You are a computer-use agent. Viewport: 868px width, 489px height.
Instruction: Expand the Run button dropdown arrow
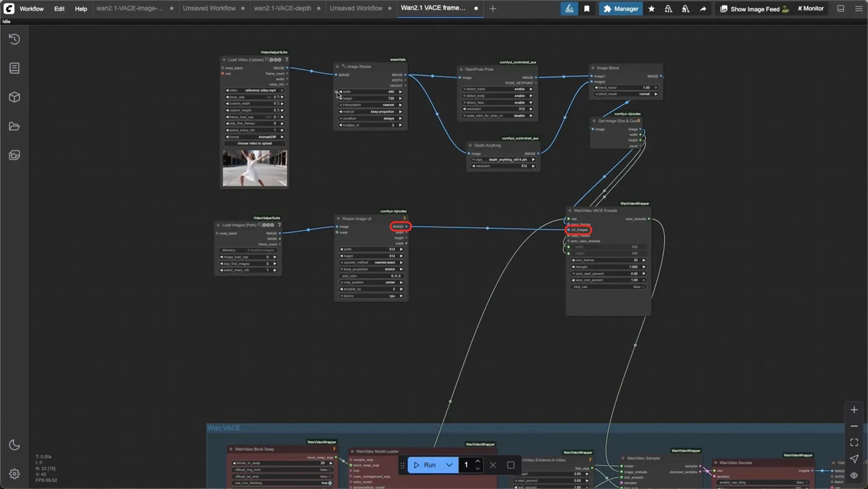click(x=449, y=465)
